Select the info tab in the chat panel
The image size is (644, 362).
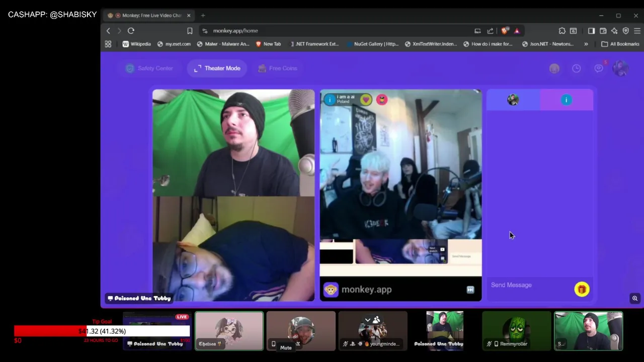tap(567, 100)
